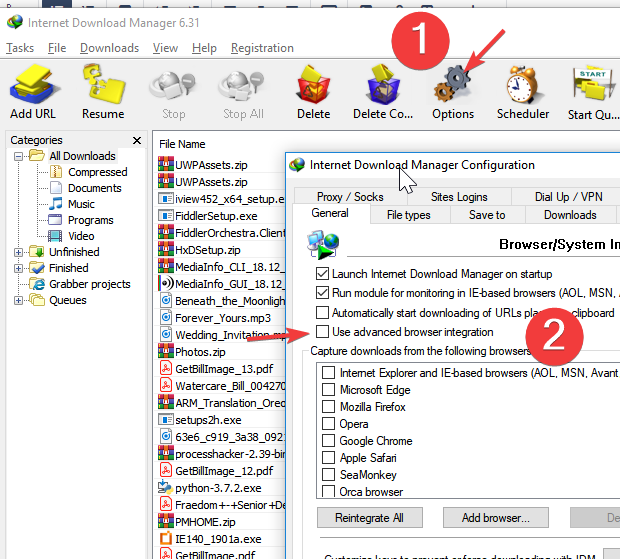Click the GetBillImage_13.pdf PDF icon
The image size is (620, 559).
point(166,368)
